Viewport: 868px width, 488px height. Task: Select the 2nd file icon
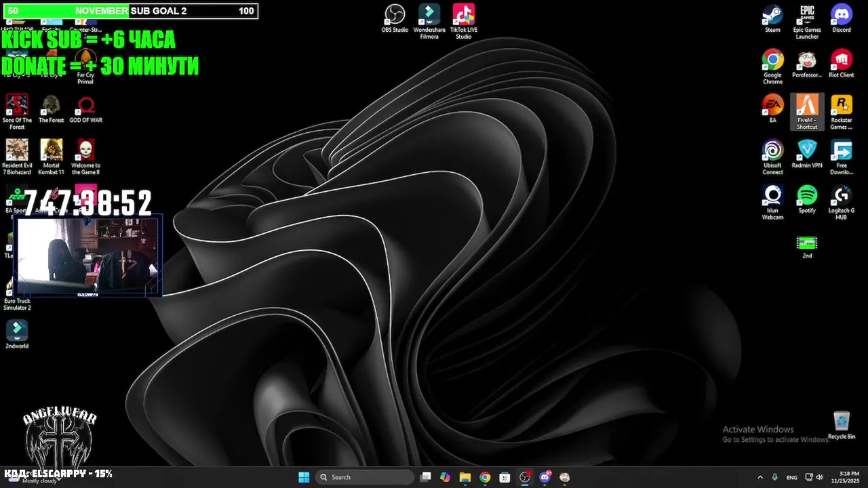tap(807, 246)
